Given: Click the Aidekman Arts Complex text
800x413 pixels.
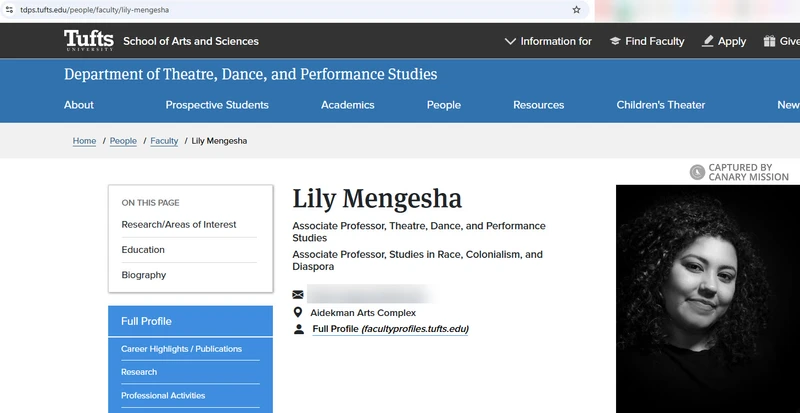Looking at the screenshot, I should [363, 313].
